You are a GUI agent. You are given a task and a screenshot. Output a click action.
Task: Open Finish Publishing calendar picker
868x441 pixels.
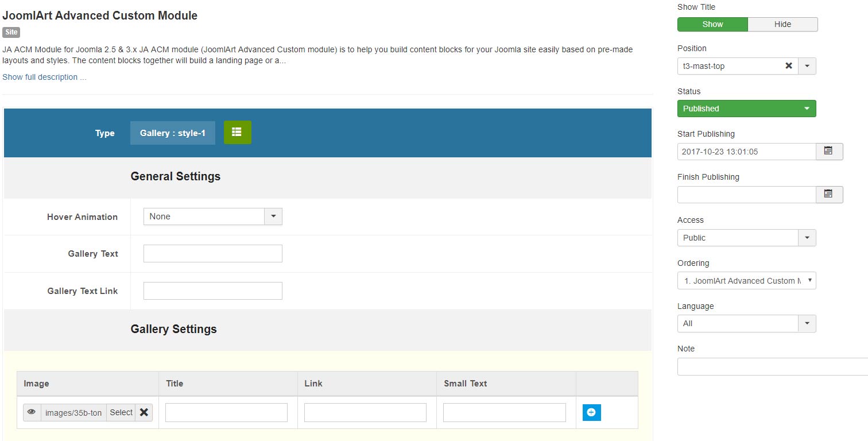pyautogui.click(x=829, y=195)
